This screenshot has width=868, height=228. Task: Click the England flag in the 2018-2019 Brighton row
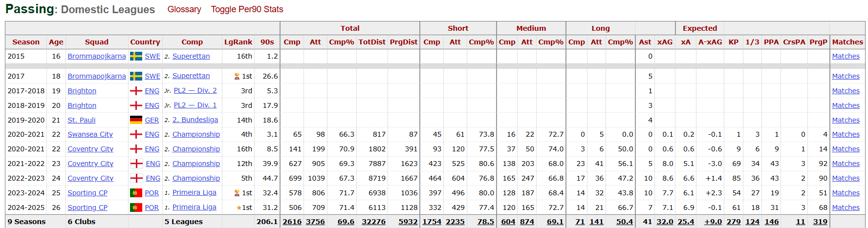tap(136, 105)
